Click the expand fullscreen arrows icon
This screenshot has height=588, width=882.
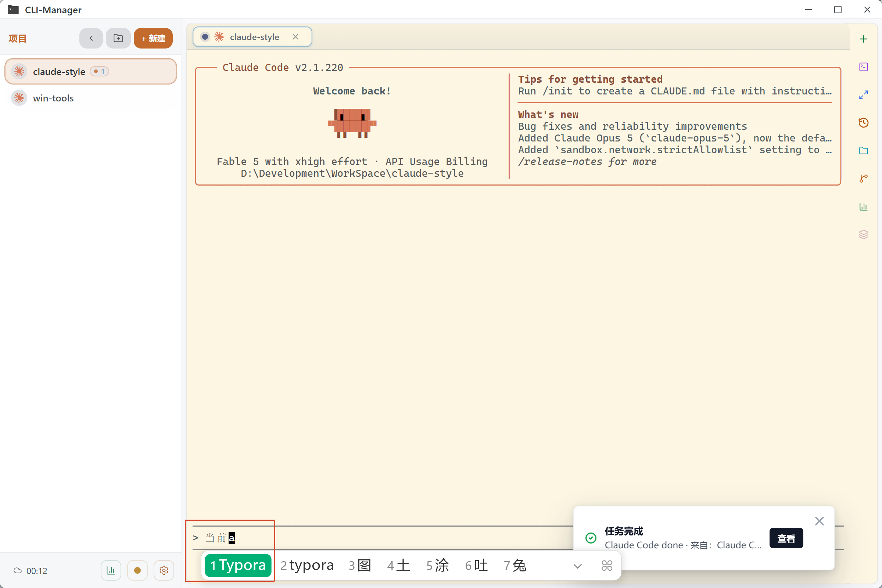[x=863, y=95]
